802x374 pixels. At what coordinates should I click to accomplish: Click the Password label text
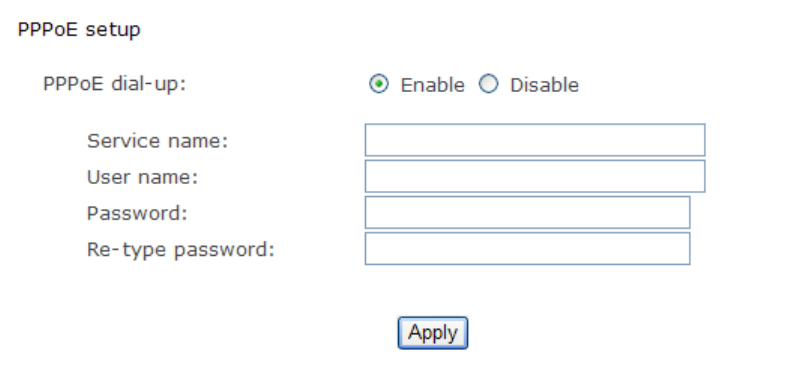coord(137,213)
